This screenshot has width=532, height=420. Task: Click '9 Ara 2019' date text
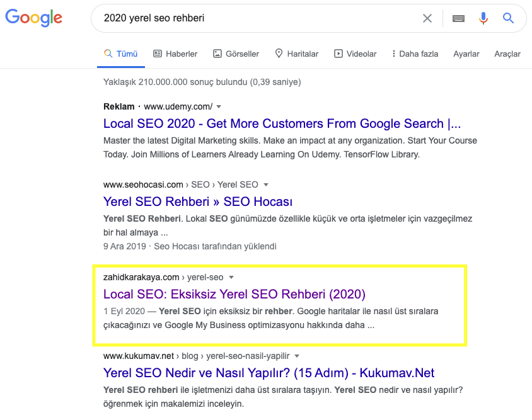[125, 246]
